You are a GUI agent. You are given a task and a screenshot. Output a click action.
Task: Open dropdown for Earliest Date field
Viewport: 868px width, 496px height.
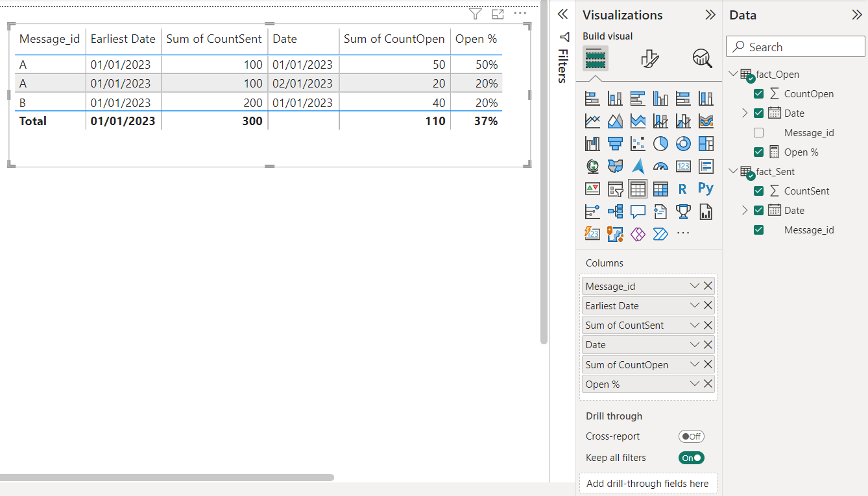pyautogui.click(x=695, y=305)
